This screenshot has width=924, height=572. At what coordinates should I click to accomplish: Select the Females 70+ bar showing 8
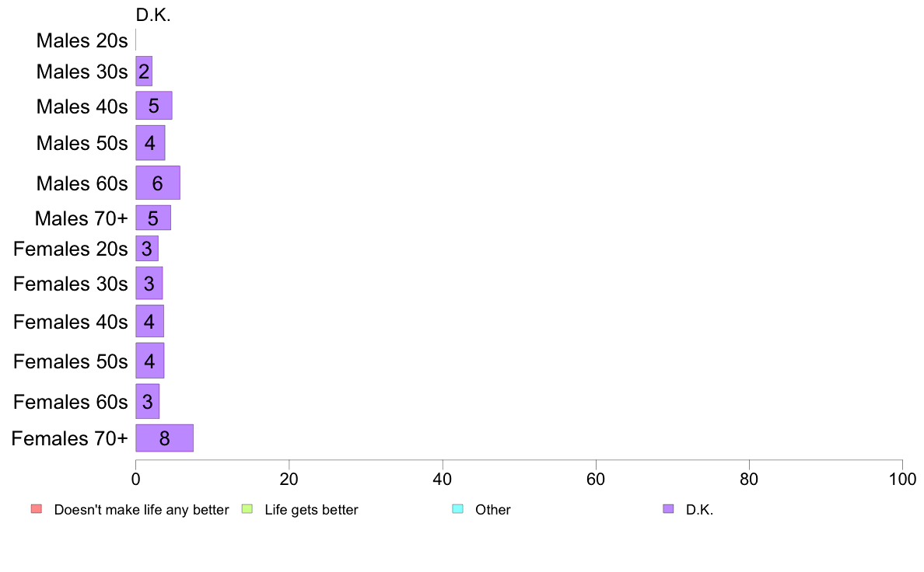164,438
